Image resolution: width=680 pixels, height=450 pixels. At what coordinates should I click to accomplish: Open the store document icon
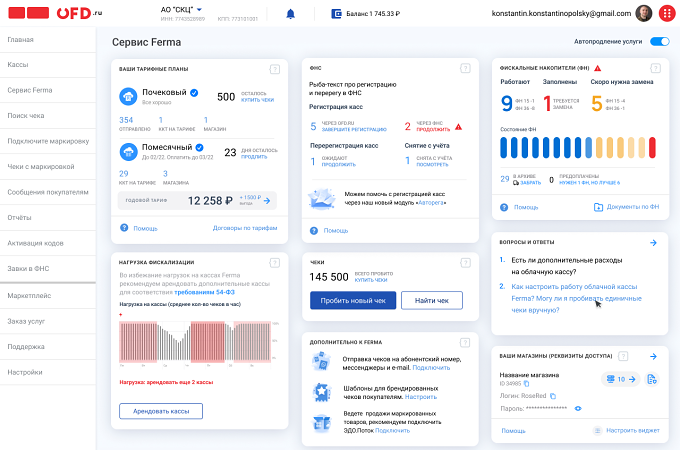[x=651, y=379]
